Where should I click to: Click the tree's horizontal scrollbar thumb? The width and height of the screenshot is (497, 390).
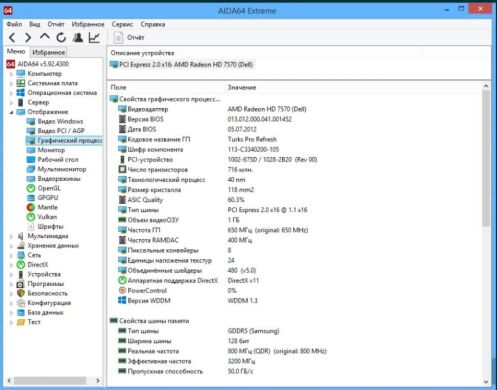(x=50, y=380)
